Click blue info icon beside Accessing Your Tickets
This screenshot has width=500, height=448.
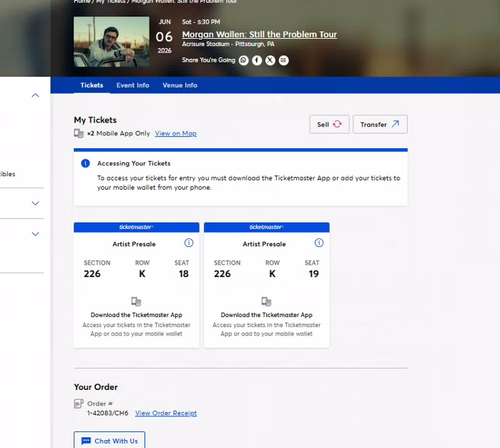(85, 163)
